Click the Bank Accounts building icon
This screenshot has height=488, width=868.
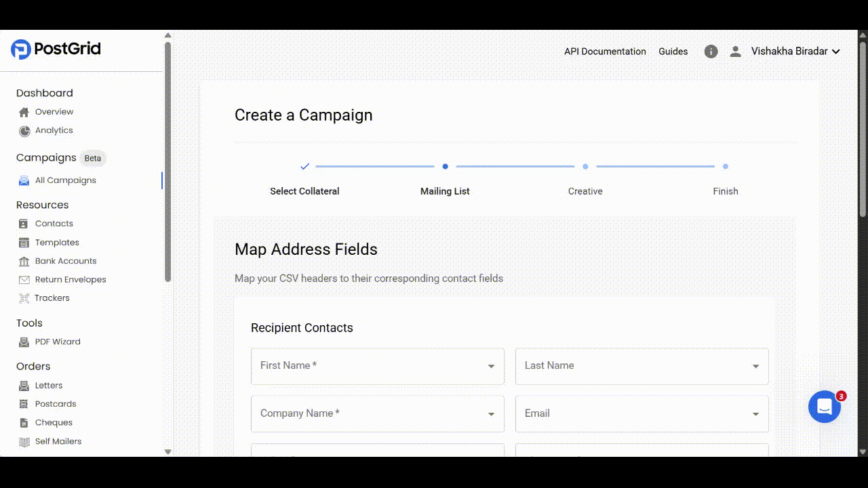click(x=24, y=261)
